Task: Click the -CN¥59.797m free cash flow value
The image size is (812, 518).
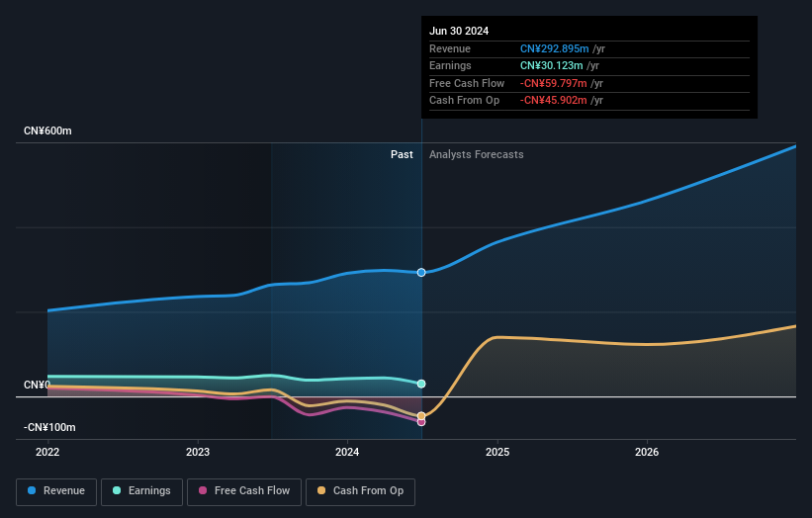Action: (554, 83)
